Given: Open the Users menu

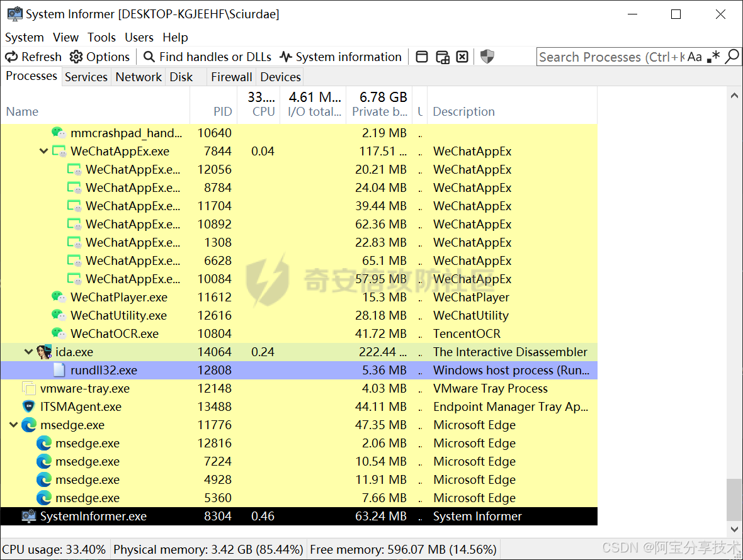Looking at the screenshot, I should click(x=139, y=37).
